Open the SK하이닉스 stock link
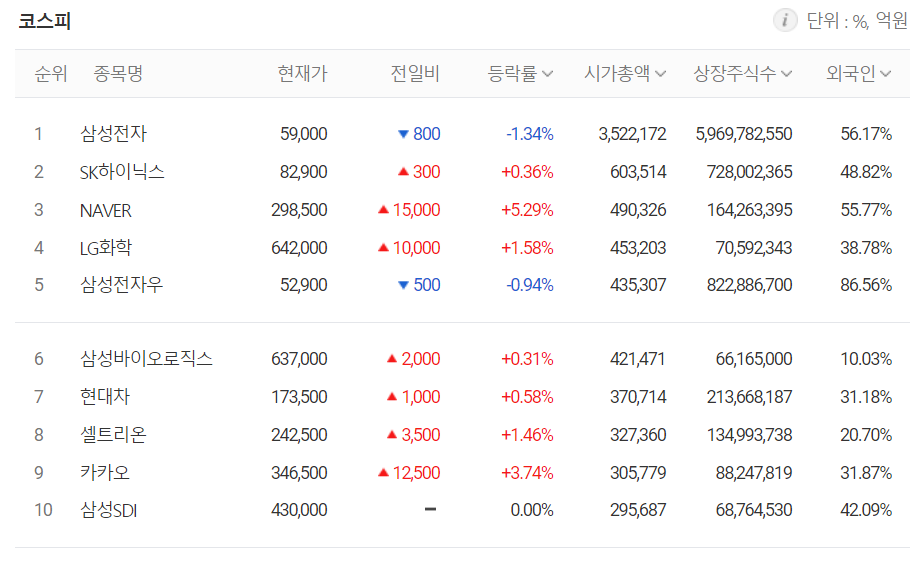This screenshot has height=565, width=913. coord(122,172)
